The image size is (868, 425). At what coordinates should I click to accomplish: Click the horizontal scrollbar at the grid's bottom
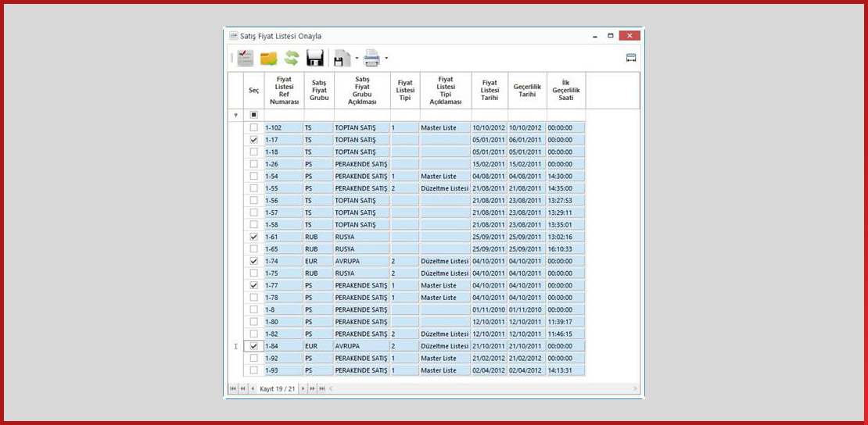(x=482, y=389)
